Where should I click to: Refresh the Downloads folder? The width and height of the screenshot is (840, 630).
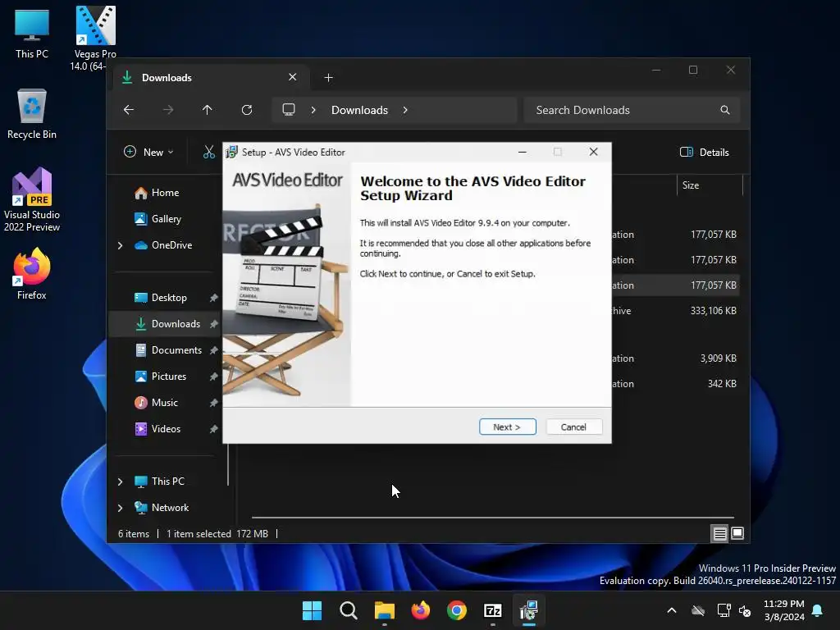(247, 110)
